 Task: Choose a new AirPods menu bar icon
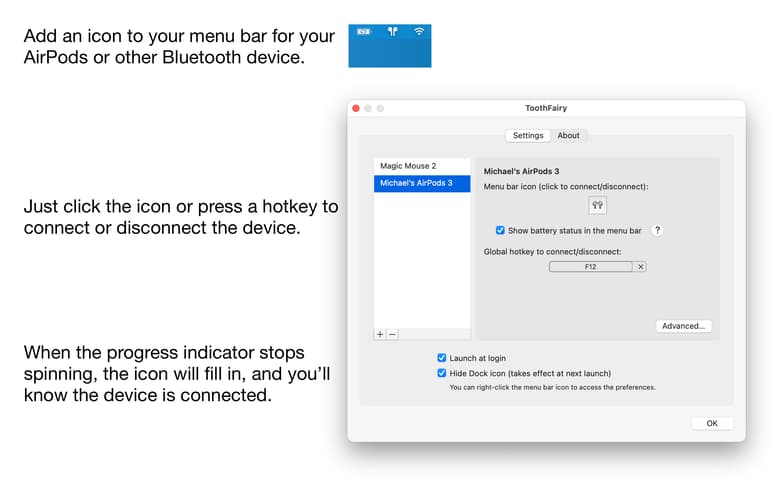tap(597, 205)
